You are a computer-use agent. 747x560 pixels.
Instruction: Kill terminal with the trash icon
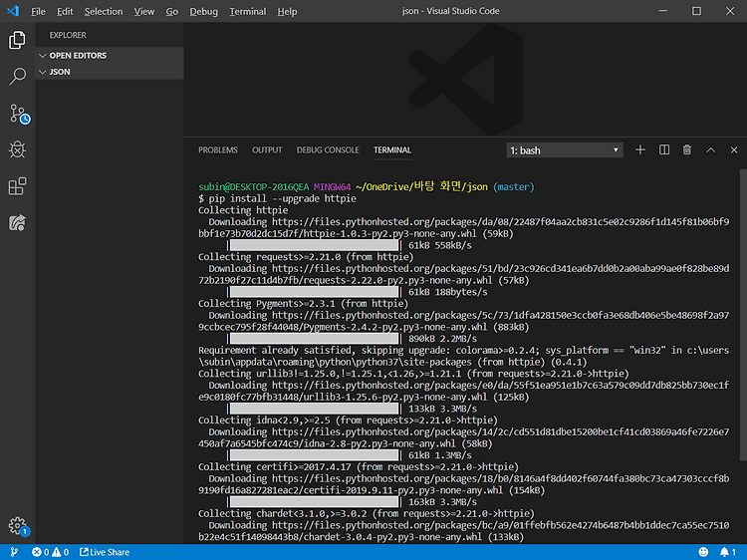pos(687,150)
